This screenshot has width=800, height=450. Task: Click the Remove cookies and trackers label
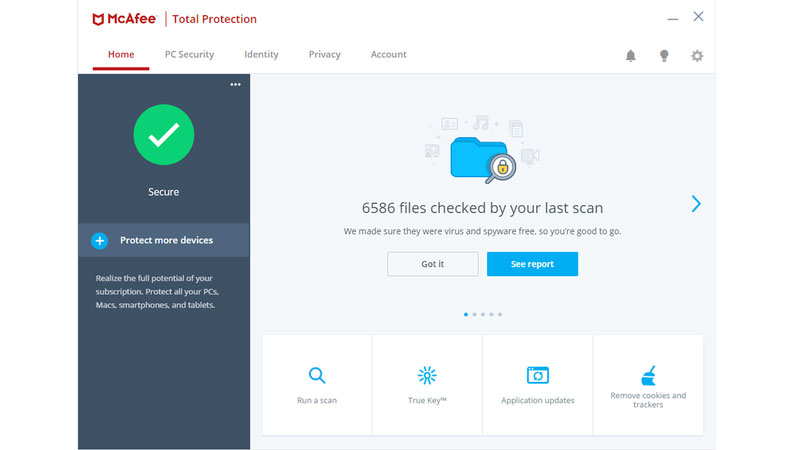(x=648, y=400)
